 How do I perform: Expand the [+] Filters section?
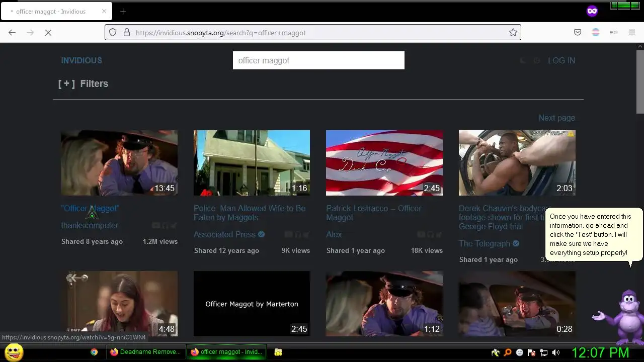[83, 83]
